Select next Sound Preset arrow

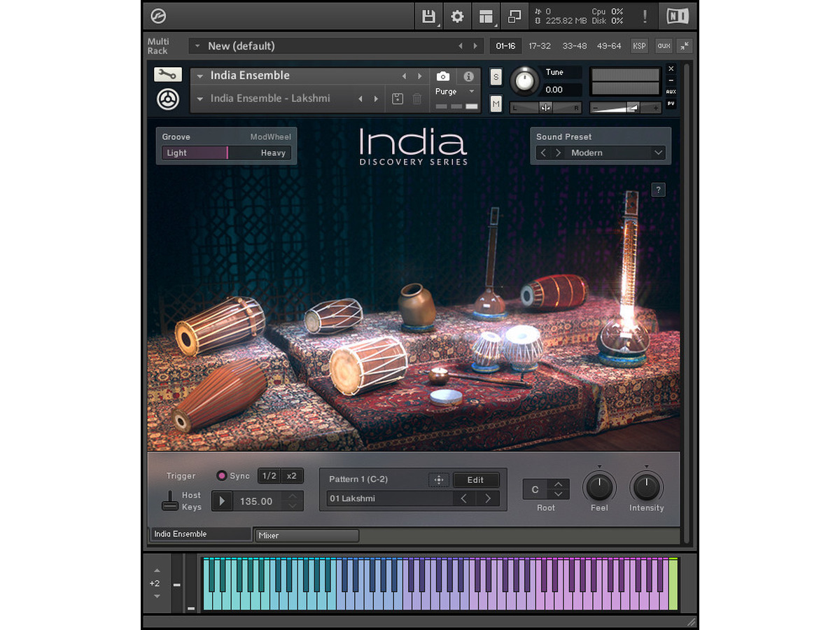[x=558, y=153]
